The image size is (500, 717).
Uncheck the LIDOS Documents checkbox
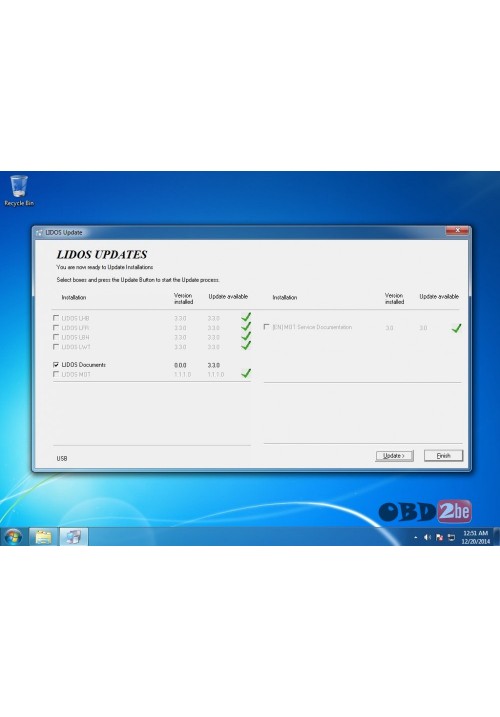coord(56,364)
